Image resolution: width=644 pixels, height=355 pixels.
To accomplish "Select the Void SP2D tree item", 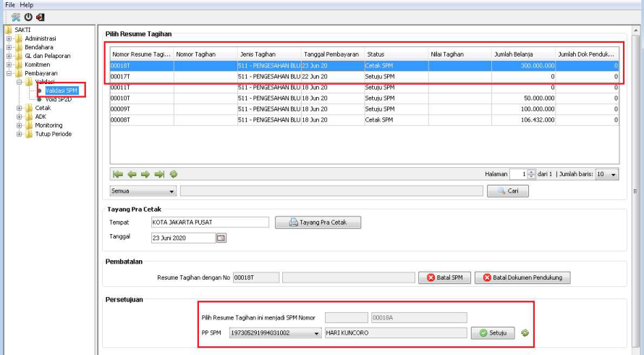I will click(x=60, y=99).
